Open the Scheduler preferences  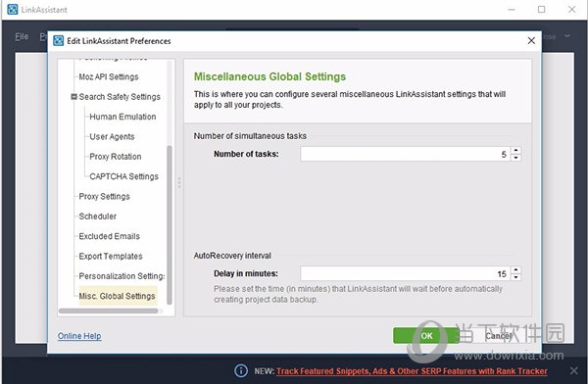click(97, 216)
